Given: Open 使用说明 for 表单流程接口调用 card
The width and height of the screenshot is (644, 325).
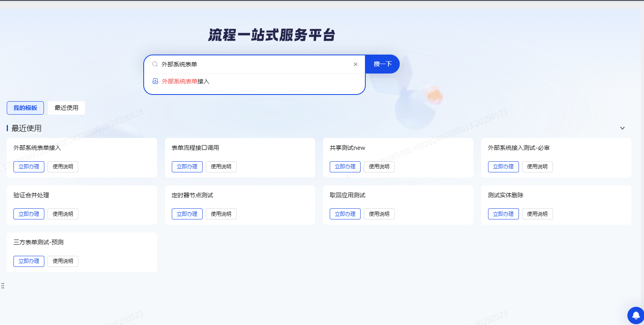Looking at the screenshot, I should pyautogui.click(x=221, y=167).
